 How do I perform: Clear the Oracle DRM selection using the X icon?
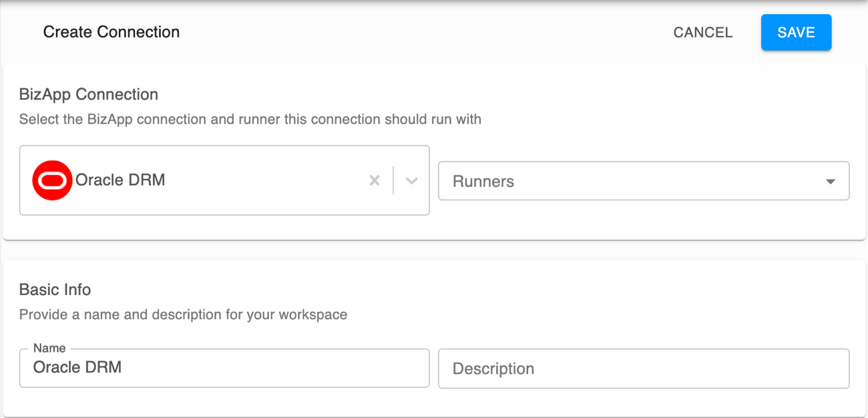(x=375, y=180)
